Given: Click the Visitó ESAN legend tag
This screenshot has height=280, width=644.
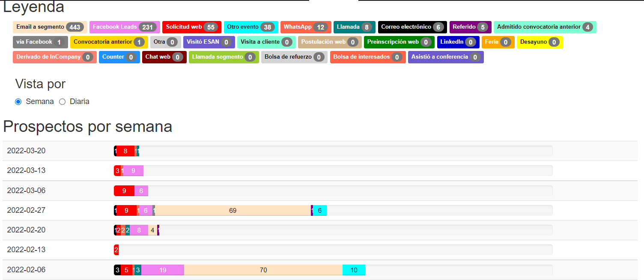Looking at the screenshot, I should pos(209,42).
